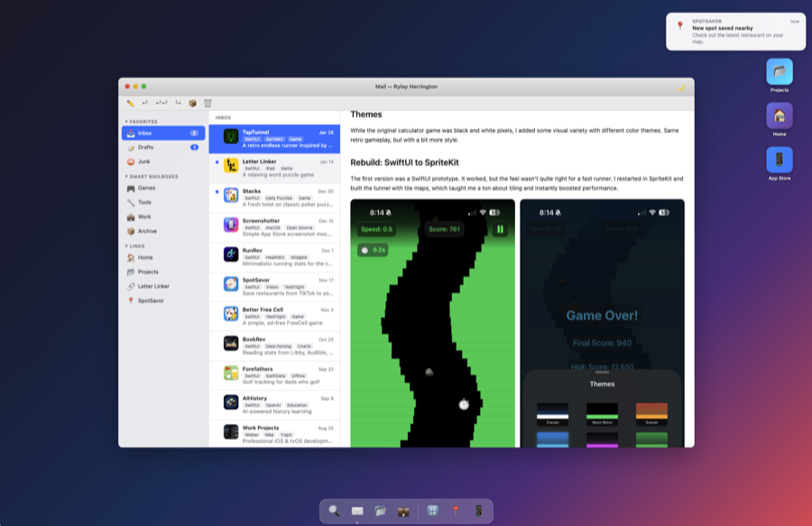Delete the message with the trash icon
The height and width of the screenshot is (526, 812).
tap(208, 103)
